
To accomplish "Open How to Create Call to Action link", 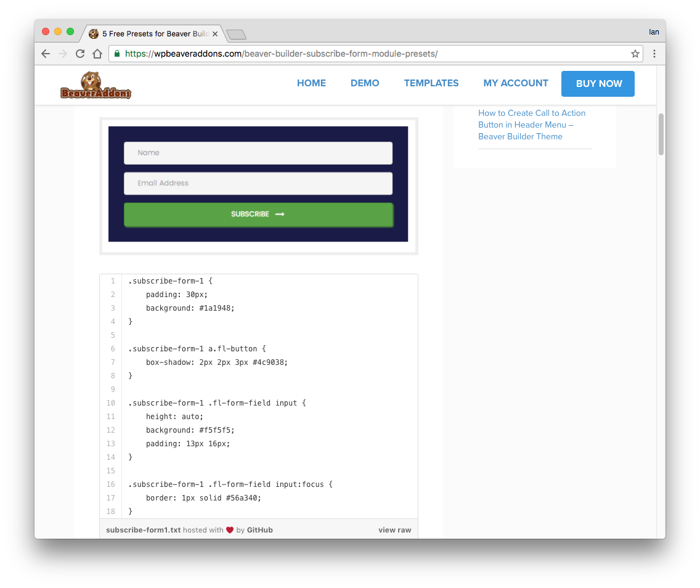I will pos(532,125).
